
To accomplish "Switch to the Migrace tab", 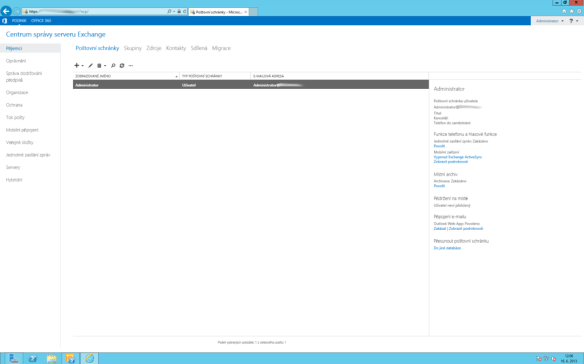I will click(x=221, y=48).
